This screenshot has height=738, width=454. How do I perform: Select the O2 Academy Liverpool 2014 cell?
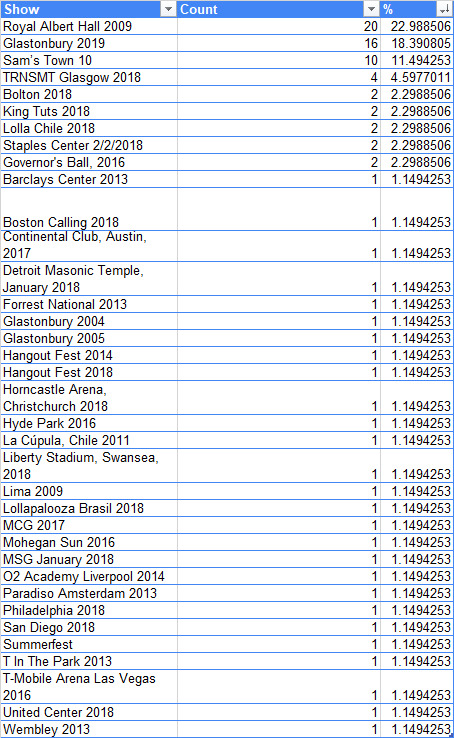(89, 576)
